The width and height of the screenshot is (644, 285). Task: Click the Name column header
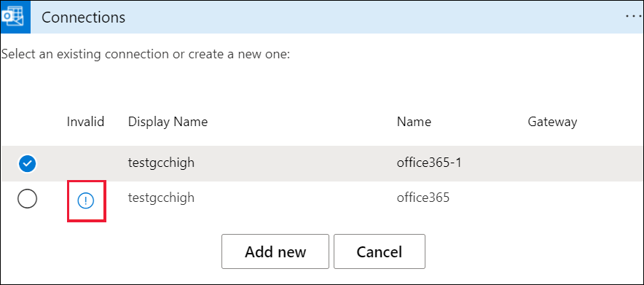(x=414, y=122)
